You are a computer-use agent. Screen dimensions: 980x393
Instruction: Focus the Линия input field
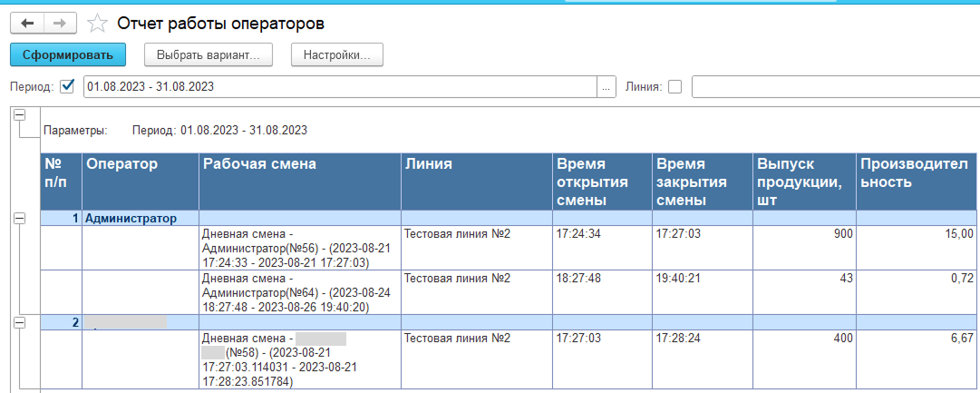(834, 87)
